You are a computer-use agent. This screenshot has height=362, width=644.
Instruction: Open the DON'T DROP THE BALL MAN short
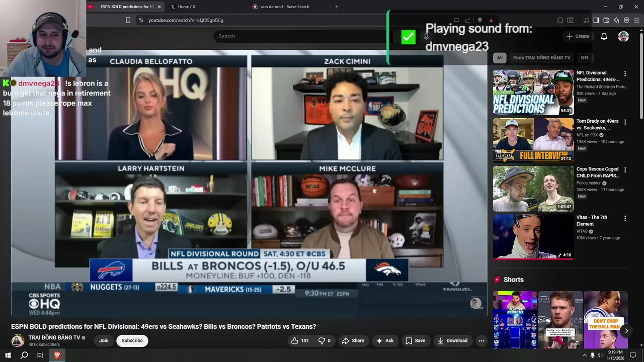coord(605,320)
